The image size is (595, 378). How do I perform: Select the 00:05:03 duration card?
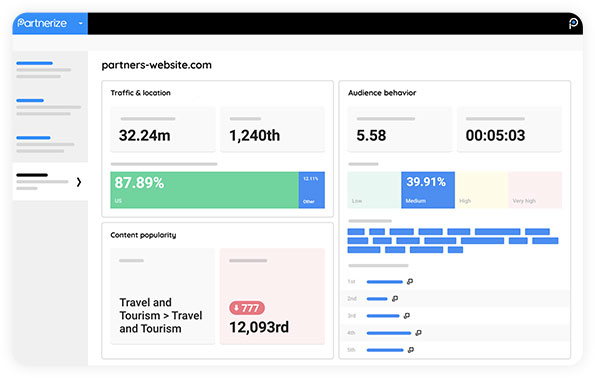pyautogui.click(x=509, y=129)
